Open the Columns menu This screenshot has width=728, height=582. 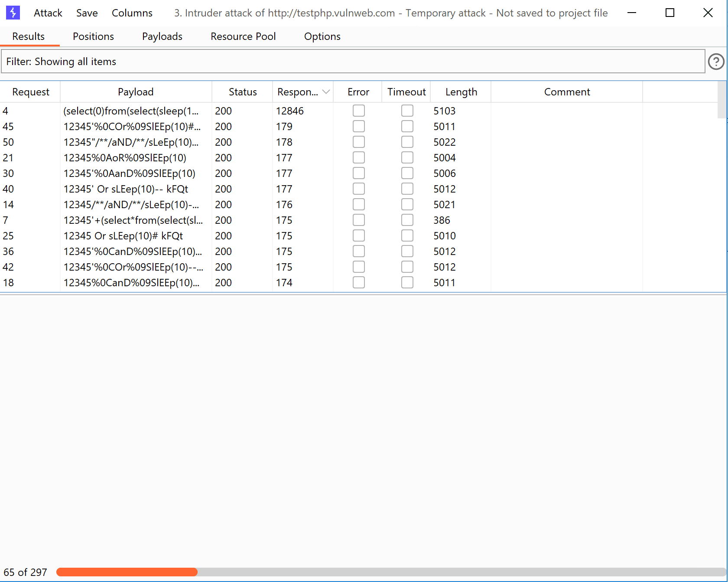coord(132,13)
